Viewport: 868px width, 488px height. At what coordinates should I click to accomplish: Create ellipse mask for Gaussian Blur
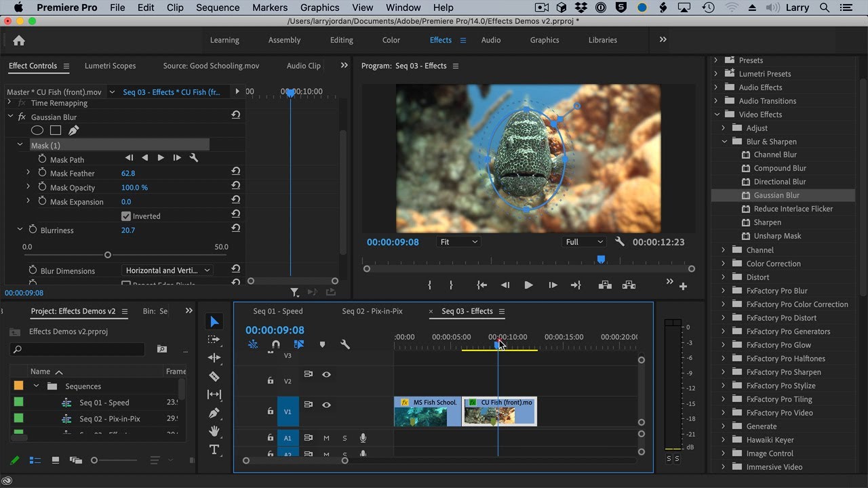coord(37,130)
